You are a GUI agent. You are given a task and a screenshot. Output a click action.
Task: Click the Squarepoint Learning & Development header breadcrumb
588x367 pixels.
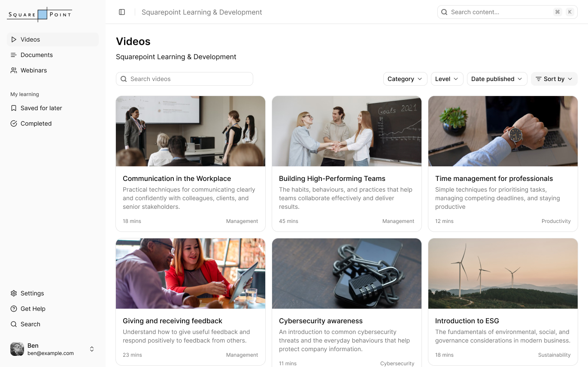point(202,12)
